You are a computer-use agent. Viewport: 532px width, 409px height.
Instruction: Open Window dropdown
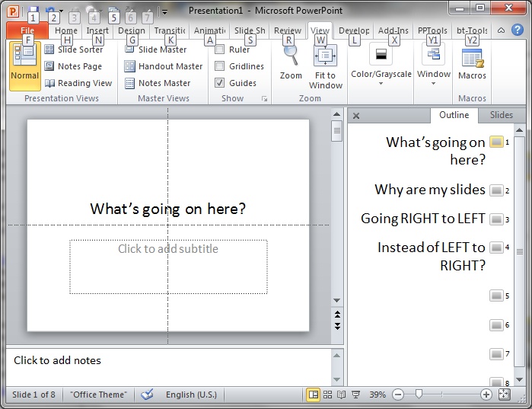click(434, 65)
